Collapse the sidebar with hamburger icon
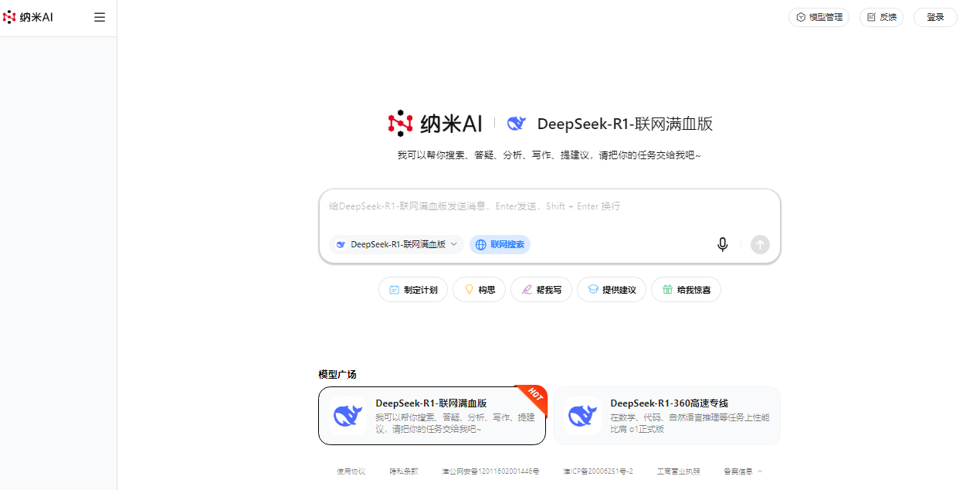Viewport: 980px width, 490px height. pyautogui.click(x=100, y=17)
